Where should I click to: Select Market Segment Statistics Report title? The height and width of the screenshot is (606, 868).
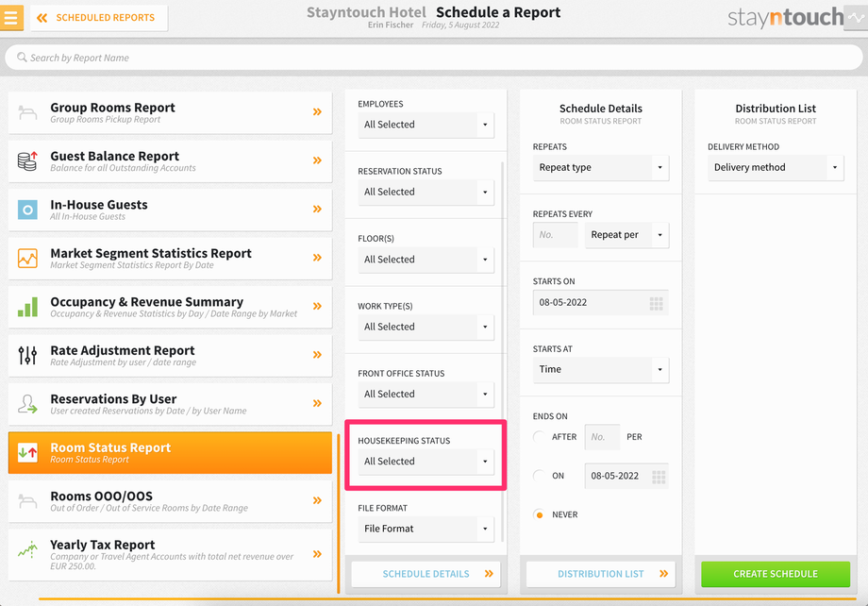(151, 253)
